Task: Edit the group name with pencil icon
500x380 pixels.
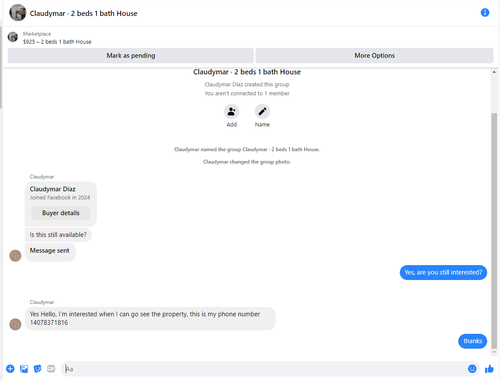Action: (262, 111)
